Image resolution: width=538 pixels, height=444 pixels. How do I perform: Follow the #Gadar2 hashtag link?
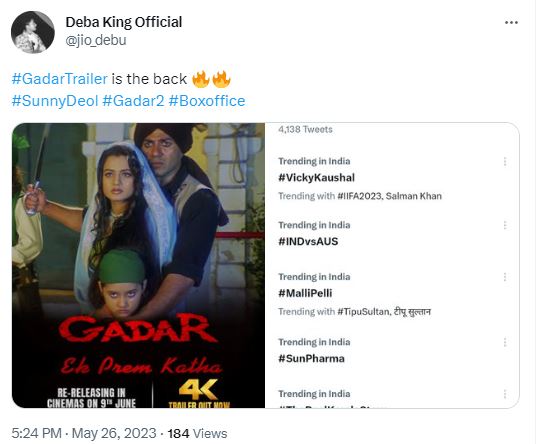pyautogui.click(x=133, y=101)
